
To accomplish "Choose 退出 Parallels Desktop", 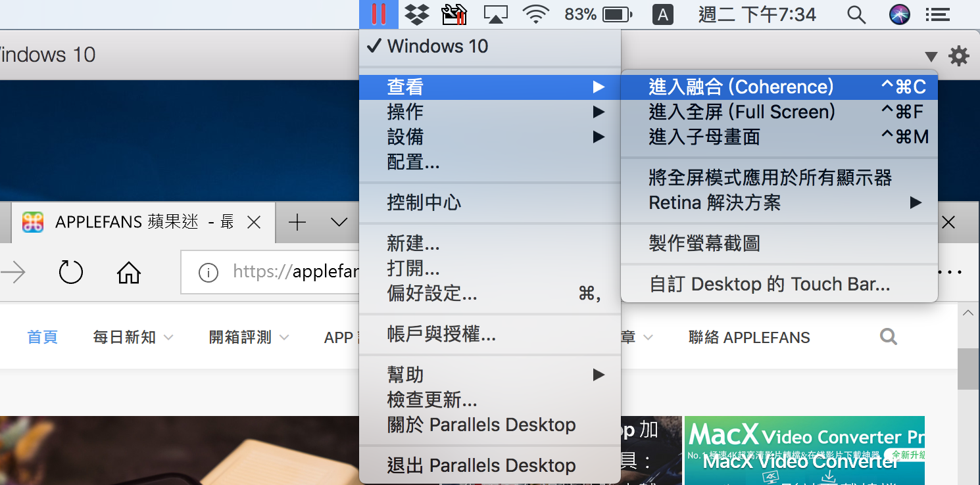I will 490,465.
